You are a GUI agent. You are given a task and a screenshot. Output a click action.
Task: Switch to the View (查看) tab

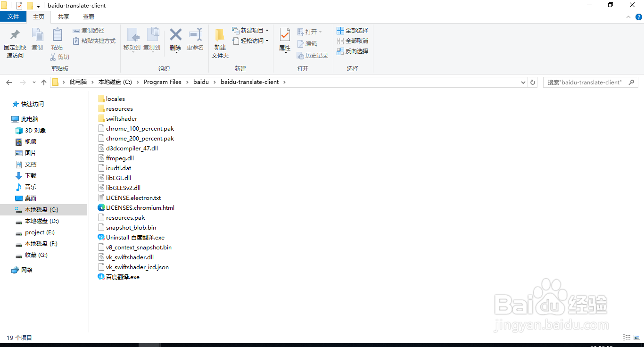coord(89,17)
